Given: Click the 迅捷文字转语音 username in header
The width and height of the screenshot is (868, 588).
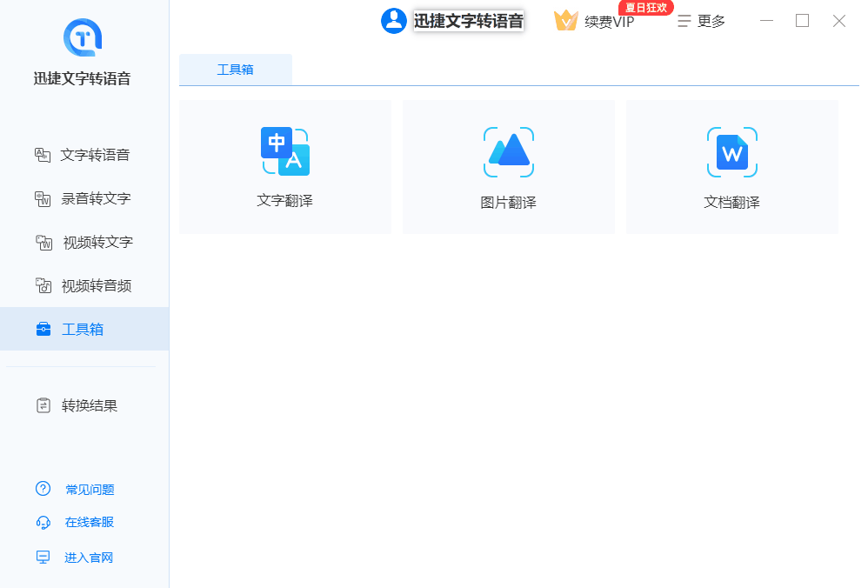Looking at the screenshot, I should pyautogui.click(x=468, y=21).
